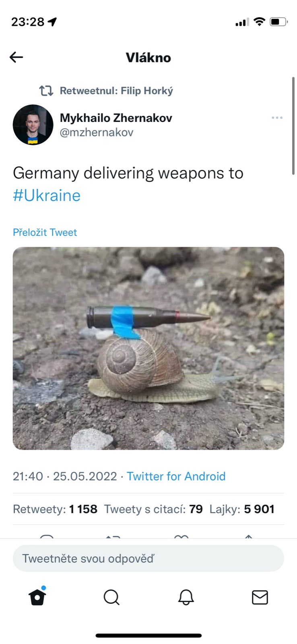Viewport: 297px width, 644px height.
Task: Open Mykhailo Zhernakov's profile avatar
Action: pos(33,125)
